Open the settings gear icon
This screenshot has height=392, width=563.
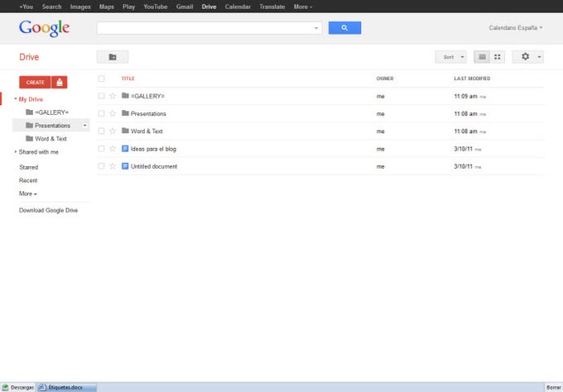pos(525,56)
